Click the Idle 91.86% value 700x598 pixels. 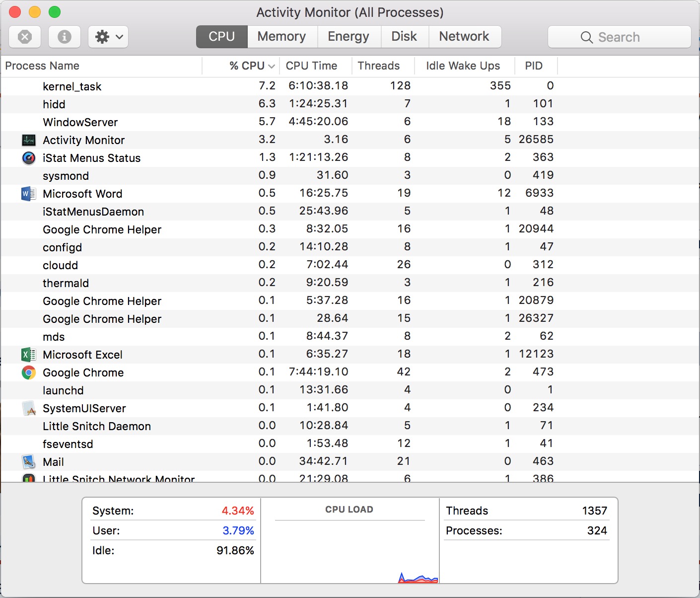[x=235, y=550]
